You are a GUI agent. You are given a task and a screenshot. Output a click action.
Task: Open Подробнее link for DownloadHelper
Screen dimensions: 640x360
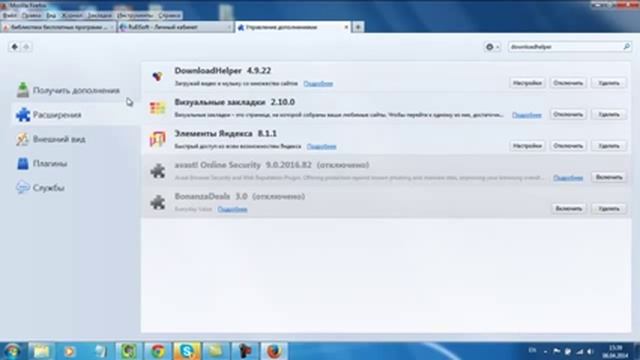coord(318,84)
